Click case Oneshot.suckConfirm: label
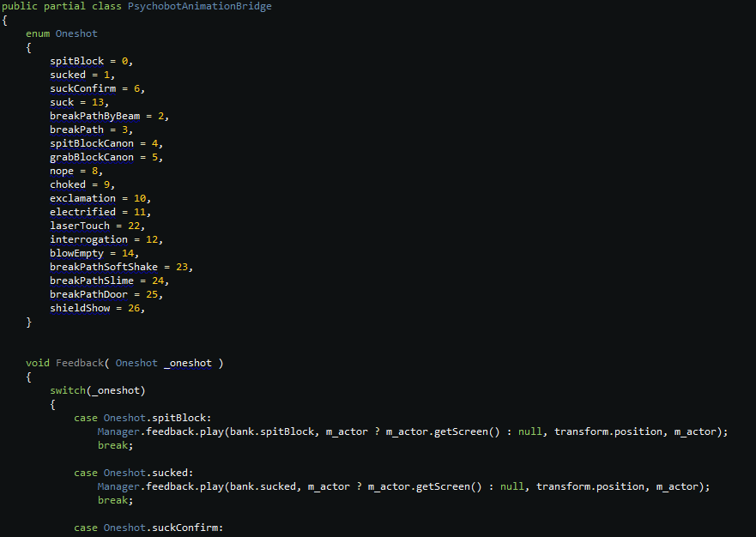 [148, 528]
